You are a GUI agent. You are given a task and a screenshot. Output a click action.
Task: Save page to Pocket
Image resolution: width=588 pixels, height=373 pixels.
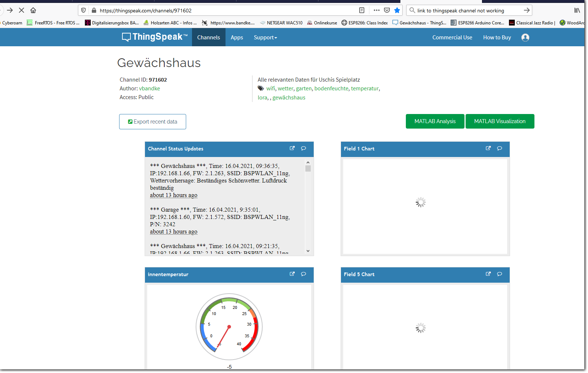tap(387, 10)
